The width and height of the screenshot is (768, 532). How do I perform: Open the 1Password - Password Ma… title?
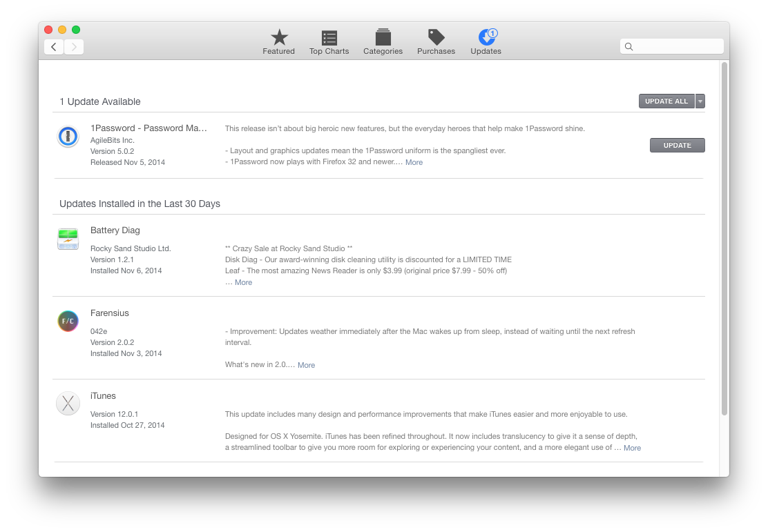click(x=149, y=128)
